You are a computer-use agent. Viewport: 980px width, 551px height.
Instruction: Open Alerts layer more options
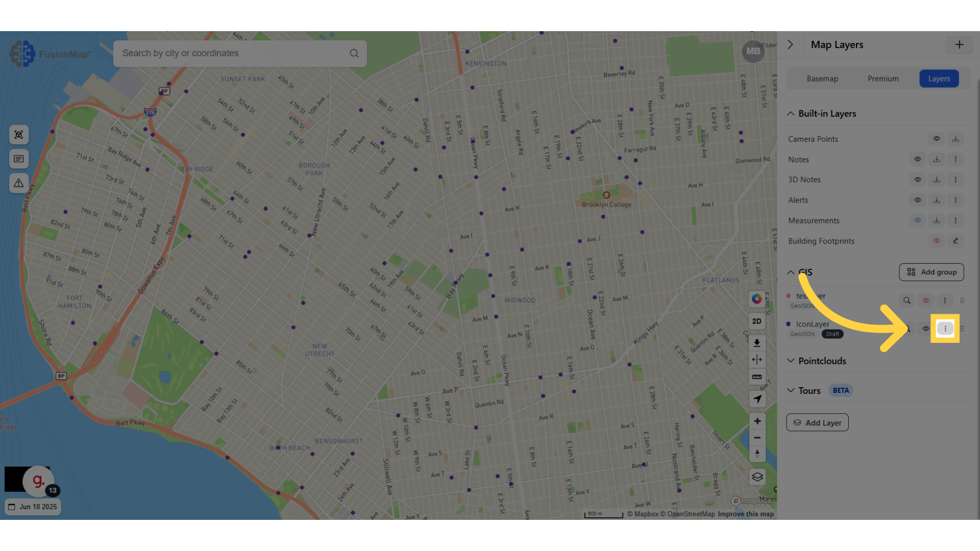pos(955,200)
